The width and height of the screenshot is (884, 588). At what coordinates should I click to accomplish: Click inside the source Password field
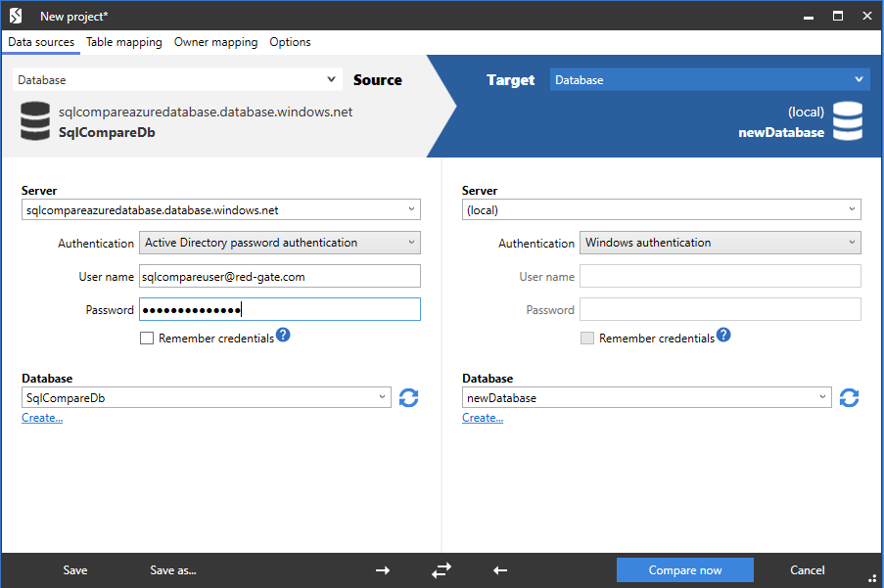click(279, 308)
